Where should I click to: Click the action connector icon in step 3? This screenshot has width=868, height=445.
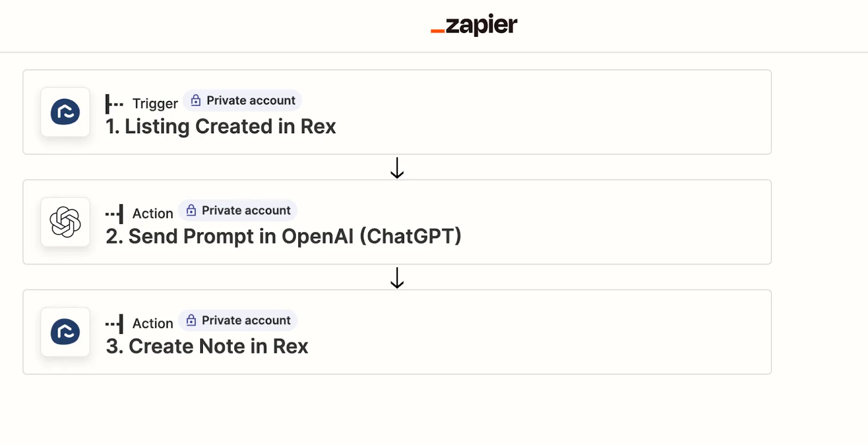113,323
